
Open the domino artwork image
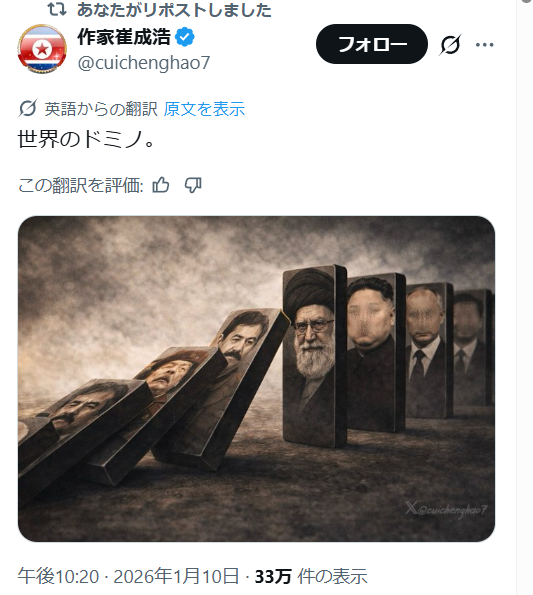pyautogui.click(x=256, y=379)
